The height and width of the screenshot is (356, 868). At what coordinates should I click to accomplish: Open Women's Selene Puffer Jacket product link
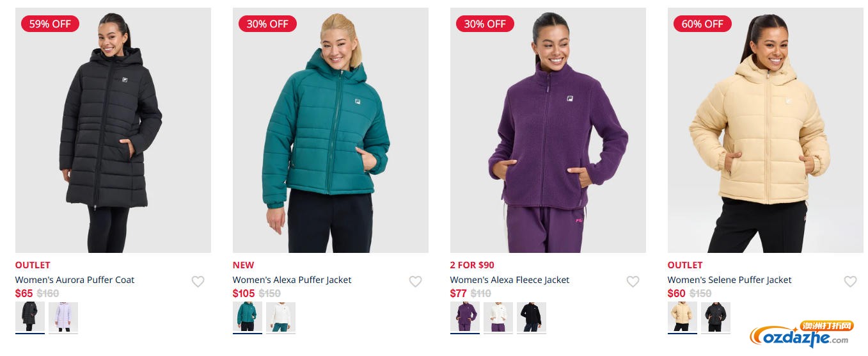tap(730, 280)
